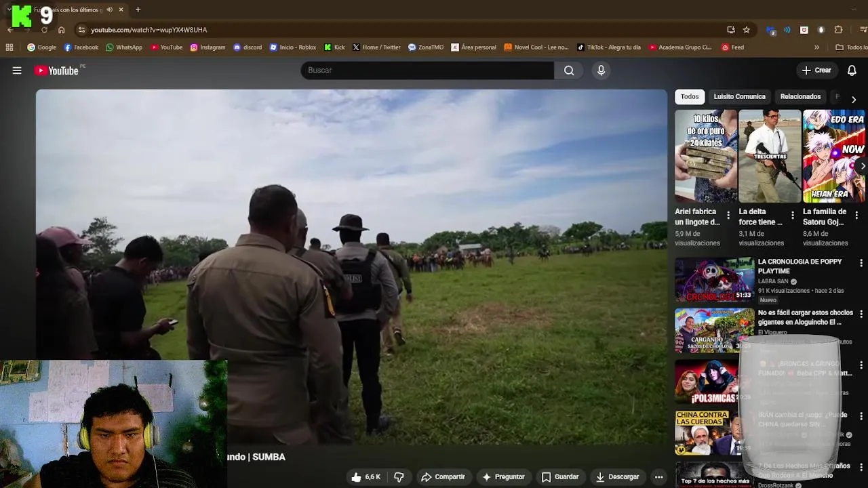The width and height of the screenshot is (868, 488).
Task: Open the Satoru Gojo family Short
Action: pos(834,156)
